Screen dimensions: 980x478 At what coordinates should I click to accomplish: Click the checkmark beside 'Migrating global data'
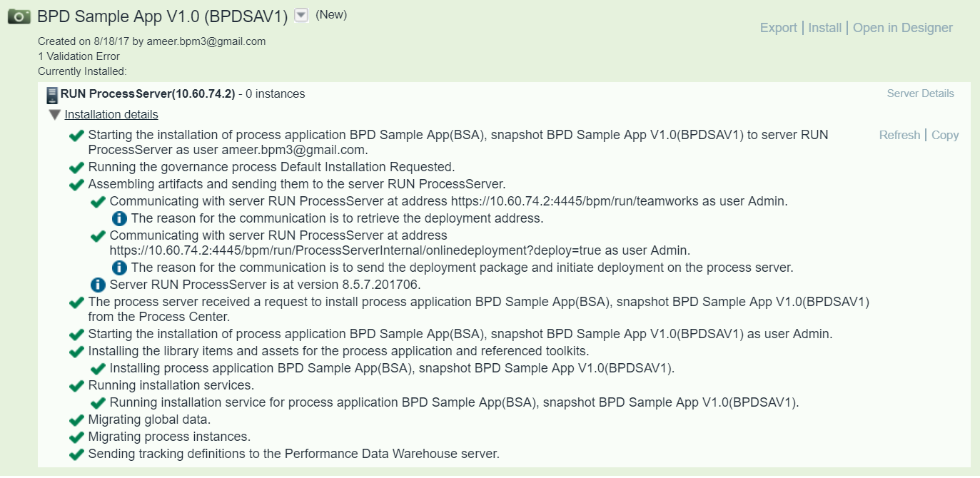[76, 419]
